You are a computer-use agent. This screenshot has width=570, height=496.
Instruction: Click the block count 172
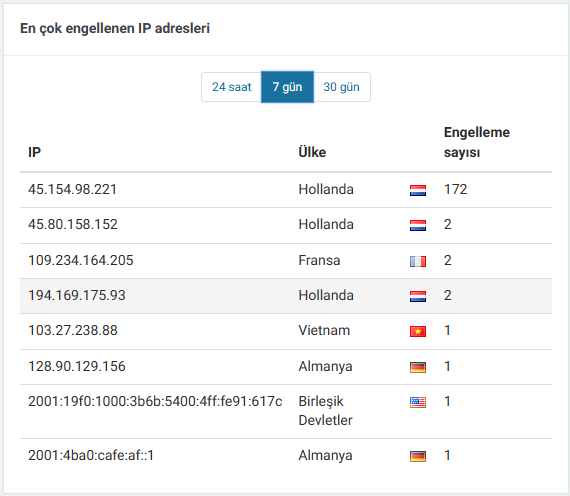[x=455, y=189]
